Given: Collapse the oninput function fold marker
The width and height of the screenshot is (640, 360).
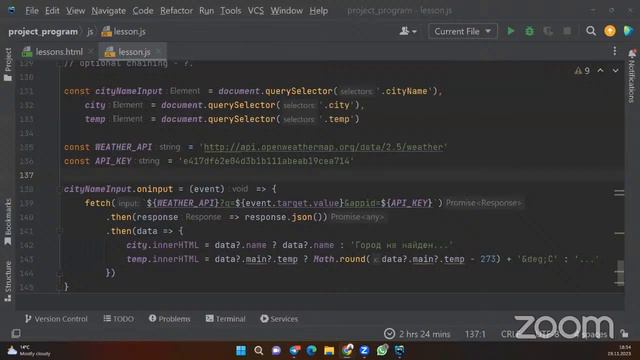Looking at the screenshot, I should [x=60, y=189].
